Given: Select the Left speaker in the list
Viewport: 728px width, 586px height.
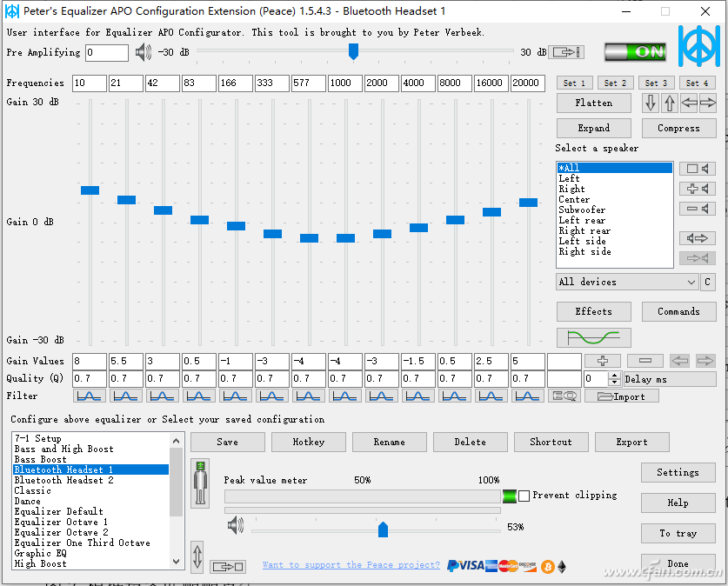Looking at the screenshot, I should [x=615, y=178].
